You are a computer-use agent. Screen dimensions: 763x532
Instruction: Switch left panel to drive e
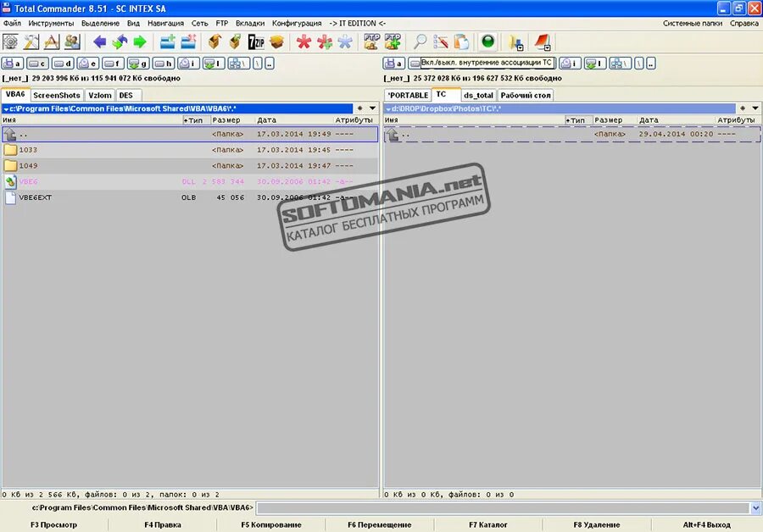tap(88, 64)
